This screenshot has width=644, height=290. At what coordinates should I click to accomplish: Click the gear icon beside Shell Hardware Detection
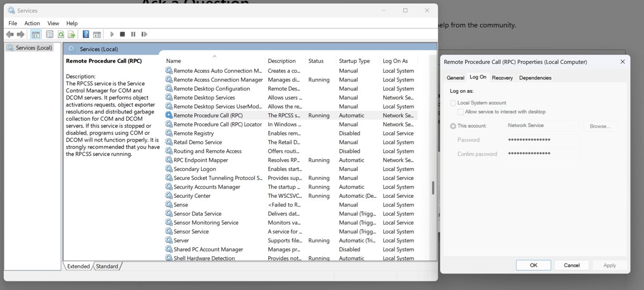(169, 258)
